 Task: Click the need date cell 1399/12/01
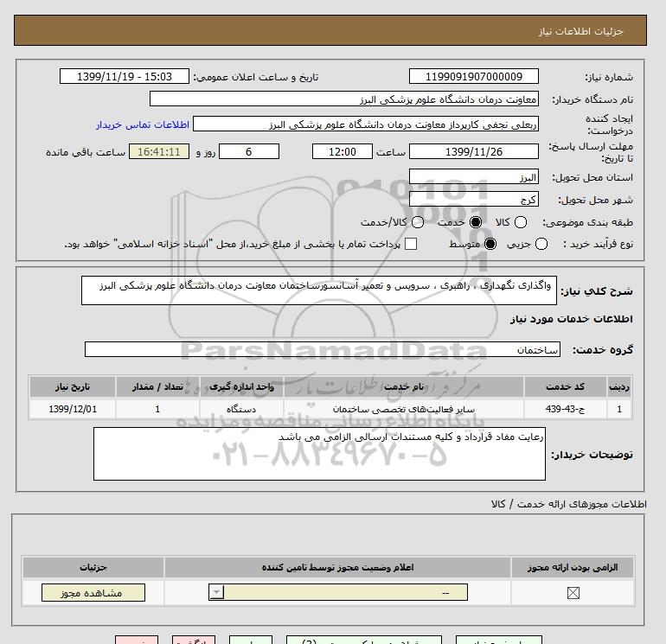73,409
